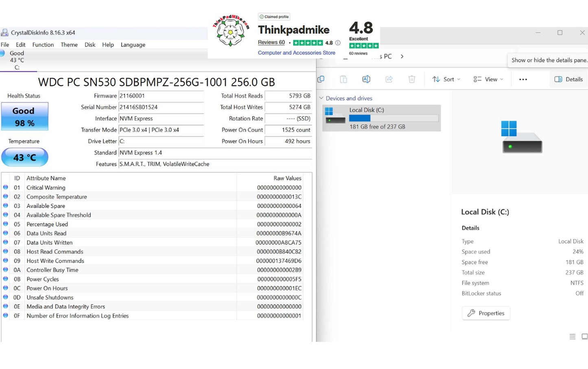This screenshot has height=369, width=588.
Task: Click the status dot for Power Cycles
Action: pos(6,279)
